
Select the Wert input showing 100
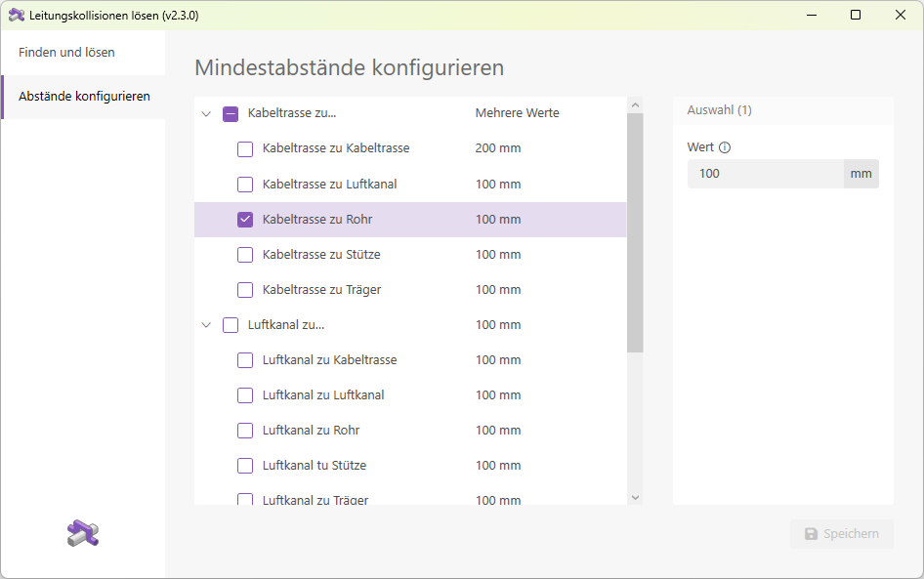click(x=762, y=173)
